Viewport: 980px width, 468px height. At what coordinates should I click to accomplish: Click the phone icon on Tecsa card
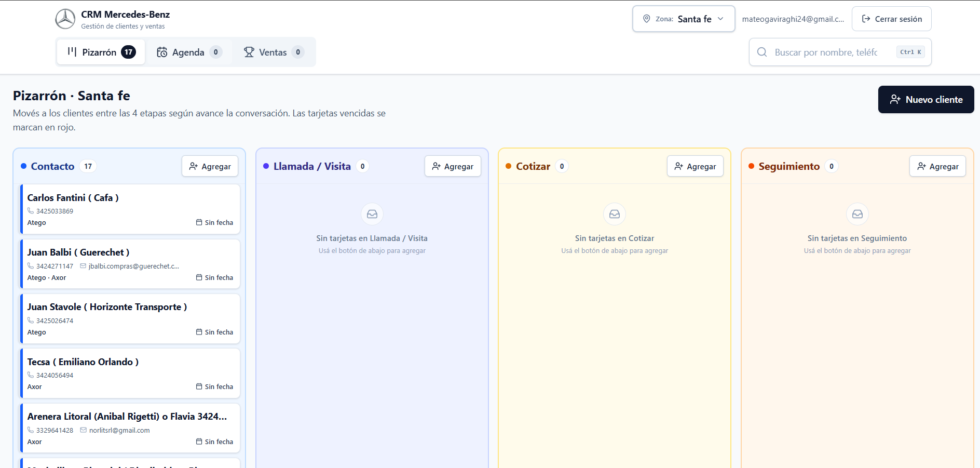tap(31, 375)
